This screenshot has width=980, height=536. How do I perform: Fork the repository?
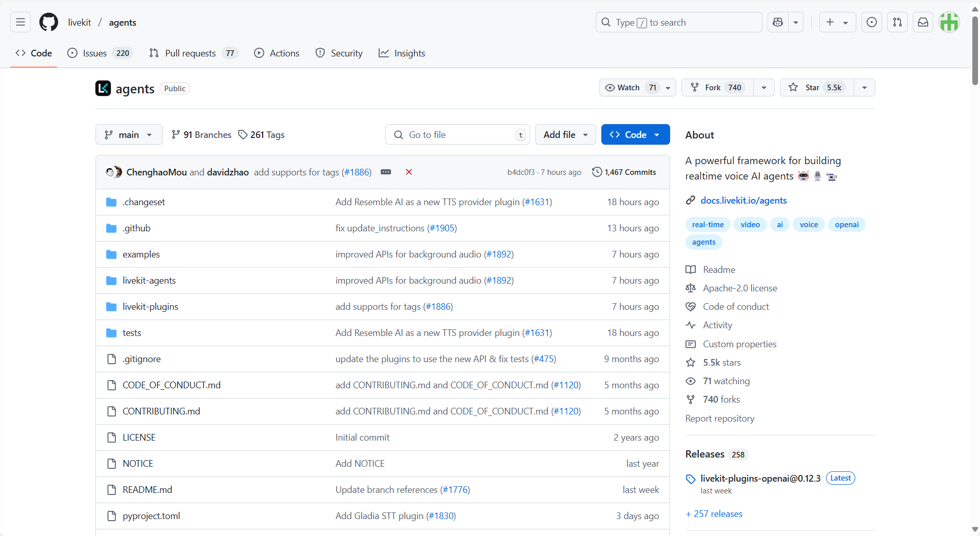coord(717,87)
